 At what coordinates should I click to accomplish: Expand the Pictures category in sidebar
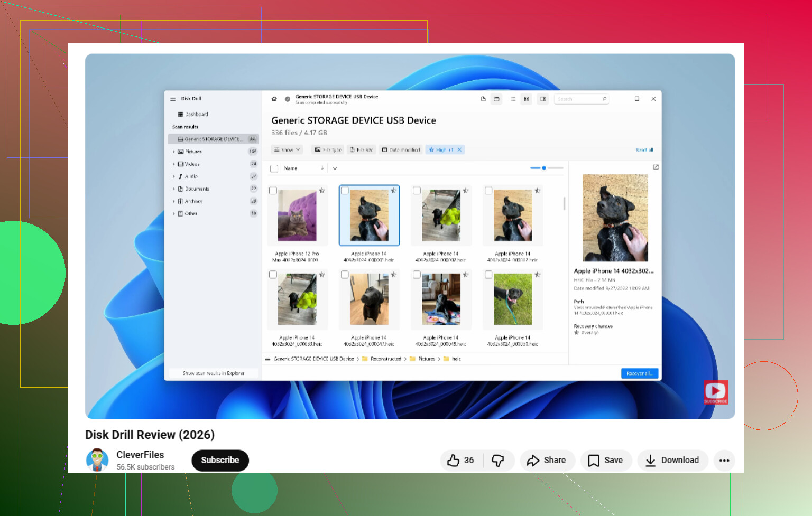click(173, 152)
